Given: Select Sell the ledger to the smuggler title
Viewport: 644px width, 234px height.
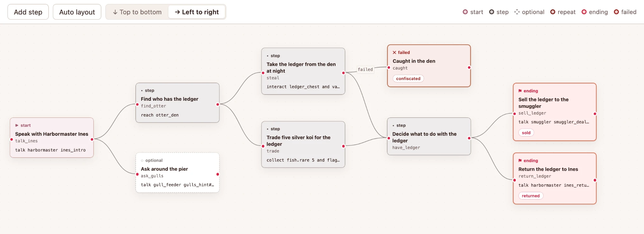Looking at the screenshot, I should [x=544, y=103].
